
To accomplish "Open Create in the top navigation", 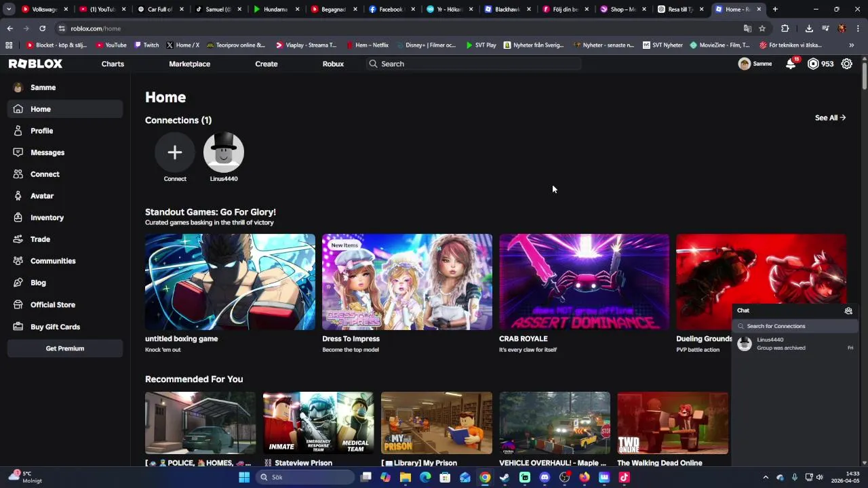I will pyautogui.click(x=267, y=64).
